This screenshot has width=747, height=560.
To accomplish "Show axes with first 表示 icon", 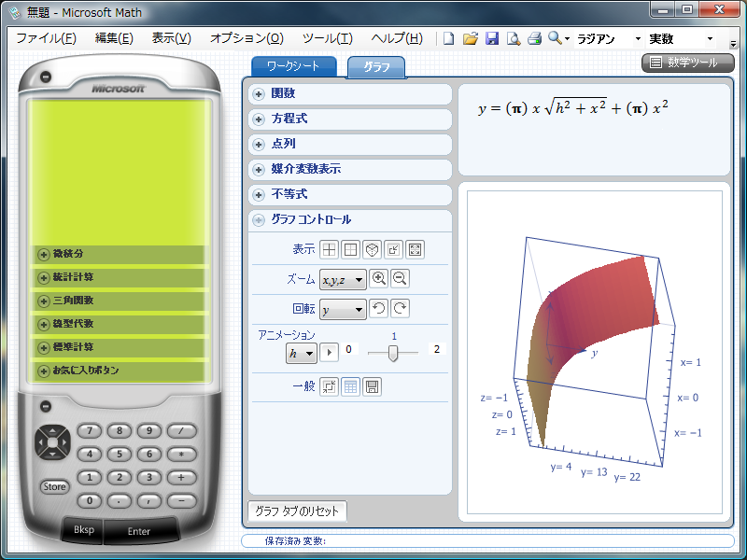I will (x=330, y=249).
